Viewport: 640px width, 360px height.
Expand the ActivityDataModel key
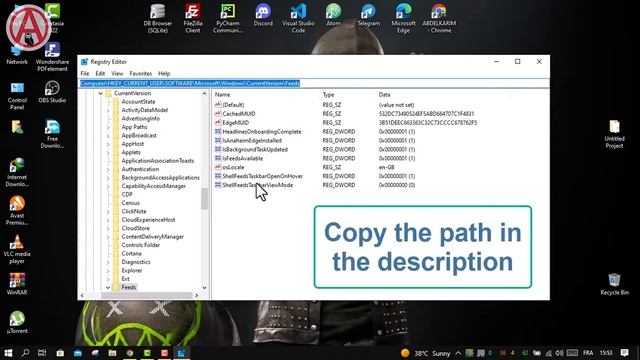109,110
